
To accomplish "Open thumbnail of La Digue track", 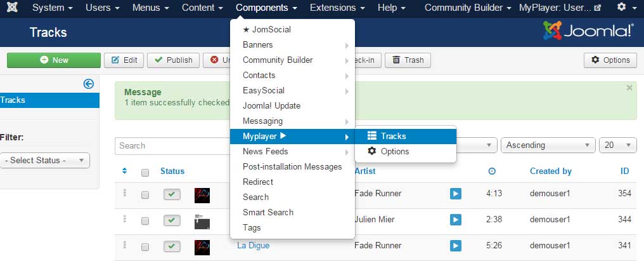I will click(x=202, y=248).
